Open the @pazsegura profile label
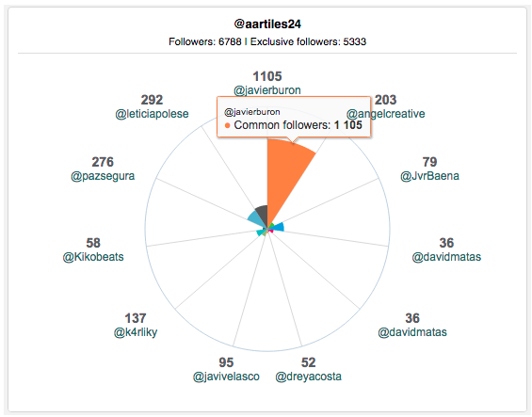 coord(103,176)
